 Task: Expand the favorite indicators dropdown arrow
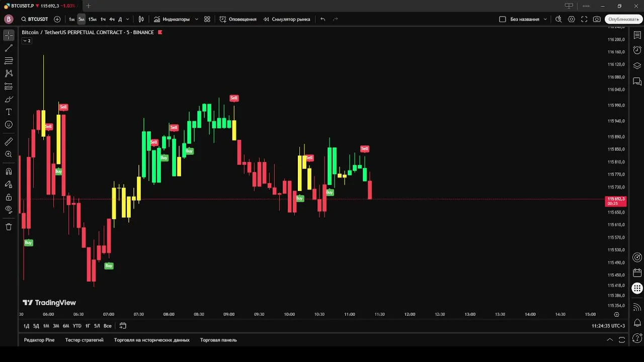196,19
